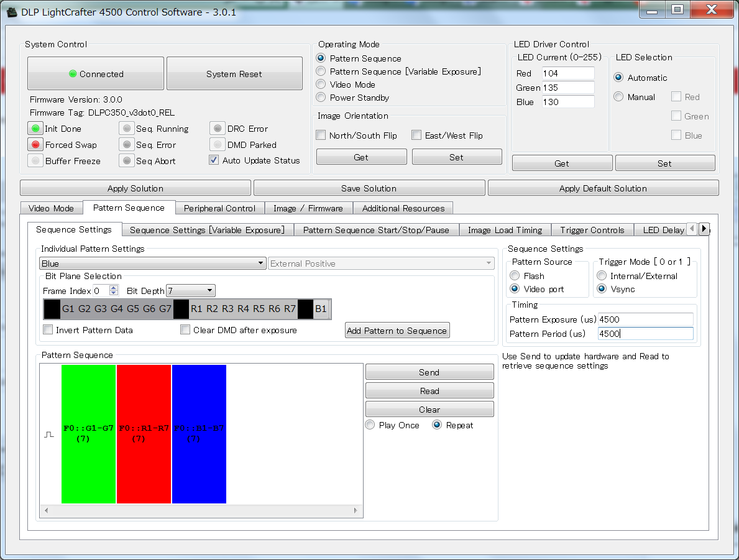Click the pattern sequence scrollbar right arrow
This screenshot has height=560, width=739.
pyautogui.click(x=356, y=510)
